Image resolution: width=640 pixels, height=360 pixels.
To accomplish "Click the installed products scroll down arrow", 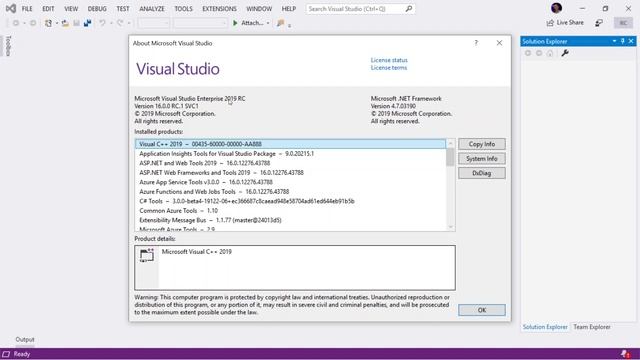I will [x=450, y=227].
